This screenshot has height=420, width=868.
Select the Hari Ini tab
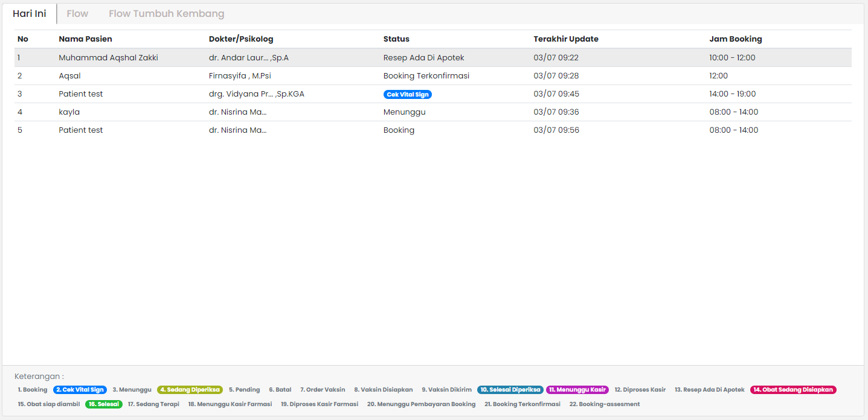coord(30,13)
